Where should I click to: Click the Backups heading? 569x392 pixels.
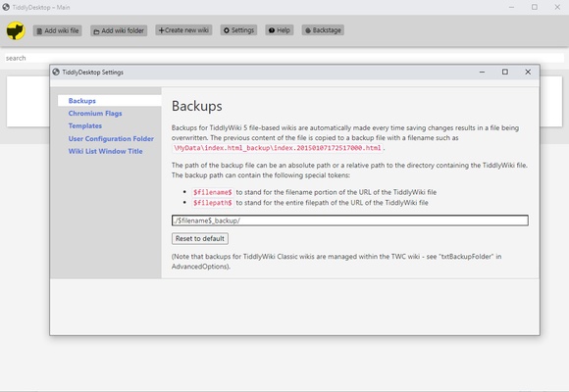196,106
